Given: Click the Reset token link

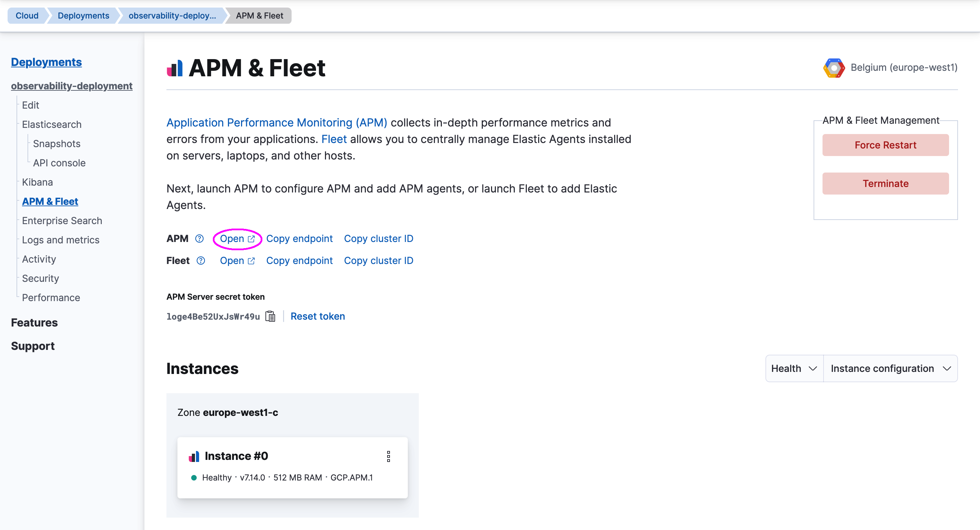Looking at the screenshot, I should click(318, 316).
